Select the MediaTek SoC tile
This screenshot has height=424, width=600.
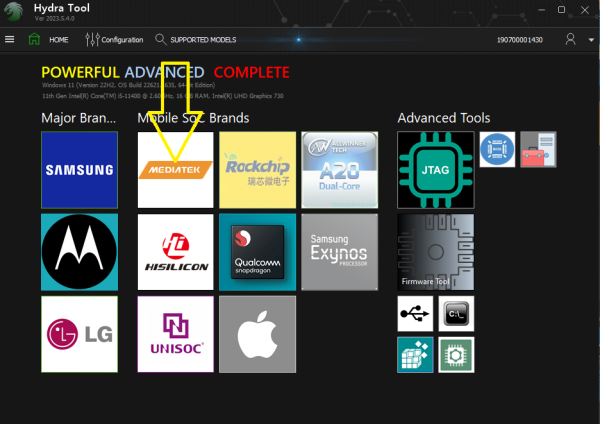(176, 170)
